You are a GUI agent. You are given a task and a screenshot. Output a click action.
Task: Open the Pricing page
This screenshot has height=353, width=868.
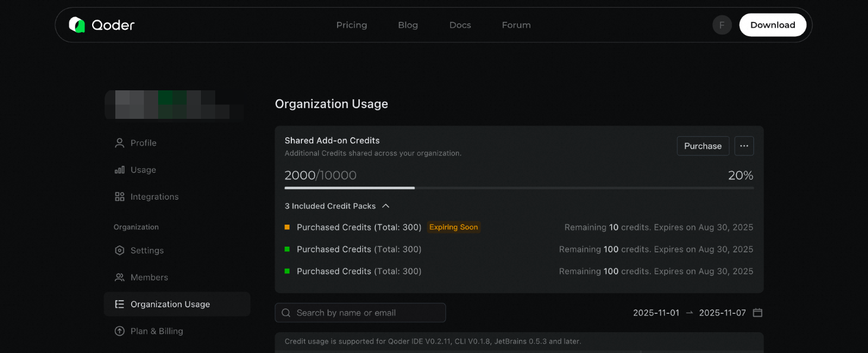[351, 25]
